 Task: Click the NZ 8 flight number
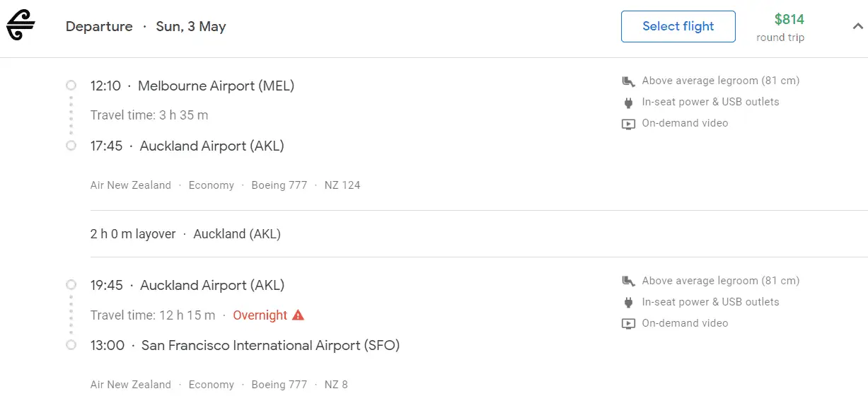tap(336, 385)
